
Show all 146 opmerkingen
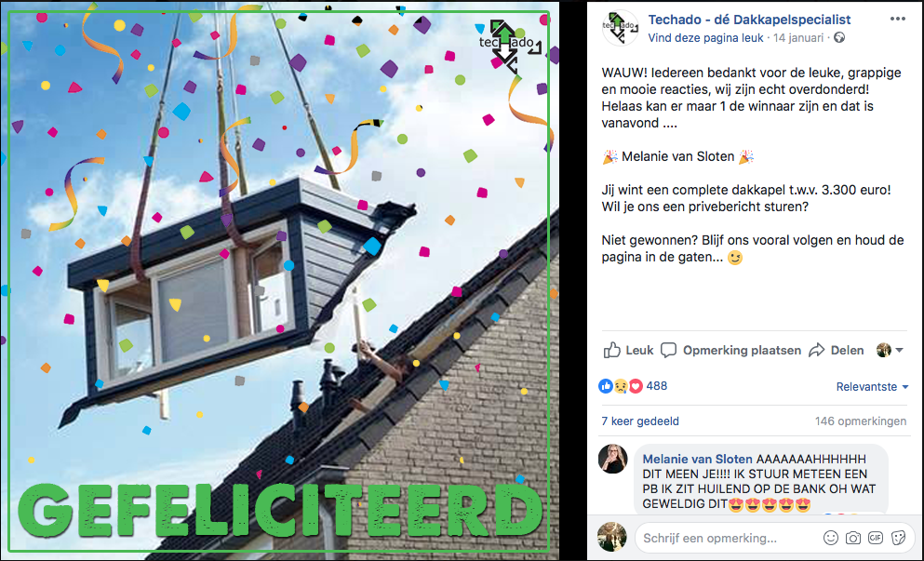pyautogui.click(x=861, y=421)
